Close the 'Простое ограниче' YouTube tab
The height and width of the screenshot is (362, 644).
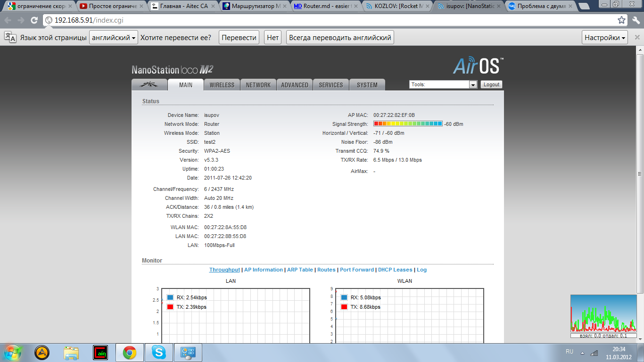(x=141, y=7)
